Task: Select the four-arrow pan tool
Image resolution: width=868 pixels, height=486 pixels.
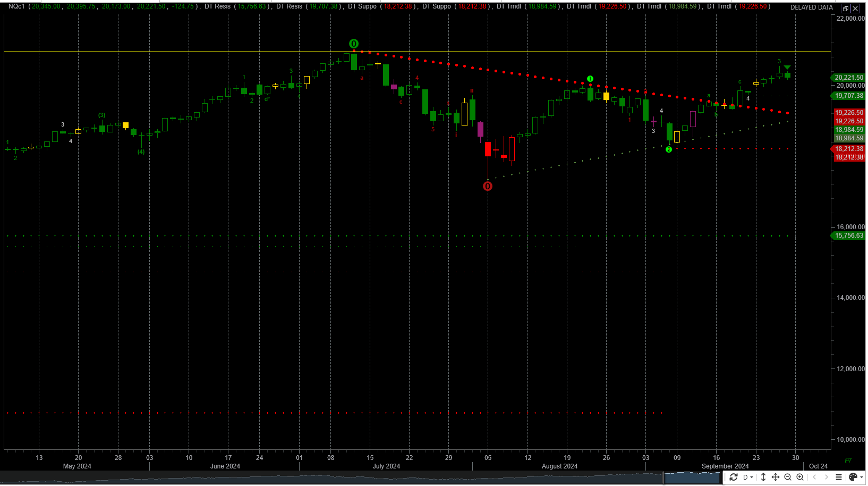Action: (776, 477)
